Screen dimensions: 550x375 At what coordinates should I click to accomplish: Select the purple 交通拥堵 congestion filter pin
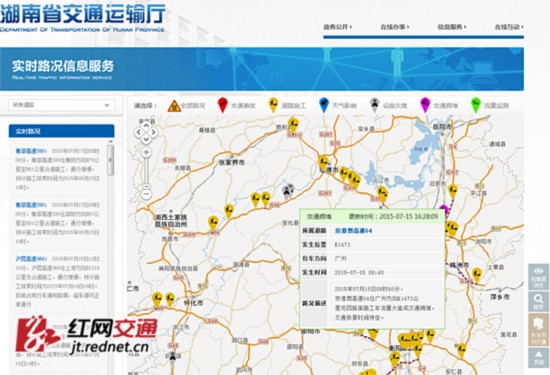pyautogui.click(x=425, y=105)
